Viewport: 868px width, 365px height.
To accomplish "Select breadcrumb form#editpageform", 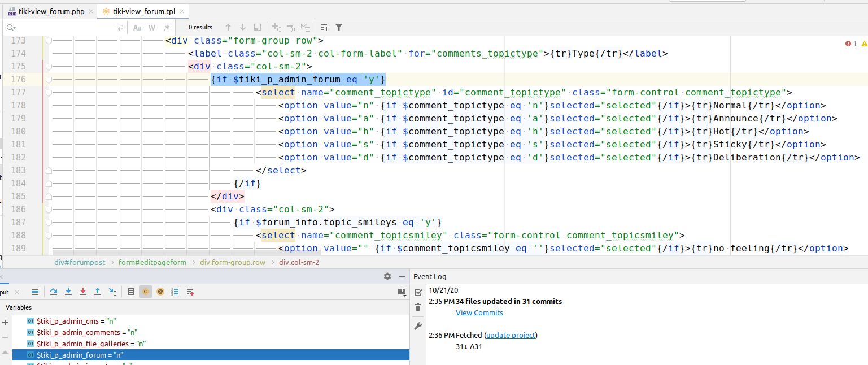I will pyautogui.click(x=152, y=263).
